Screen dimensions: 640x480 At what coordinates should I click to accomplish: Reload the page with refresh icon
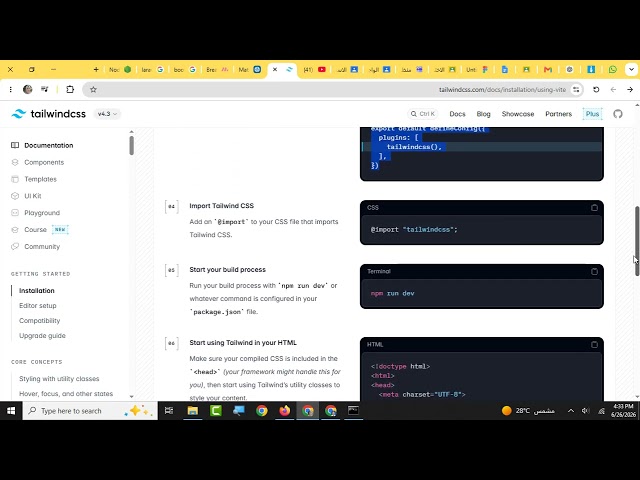coord(596,89)
